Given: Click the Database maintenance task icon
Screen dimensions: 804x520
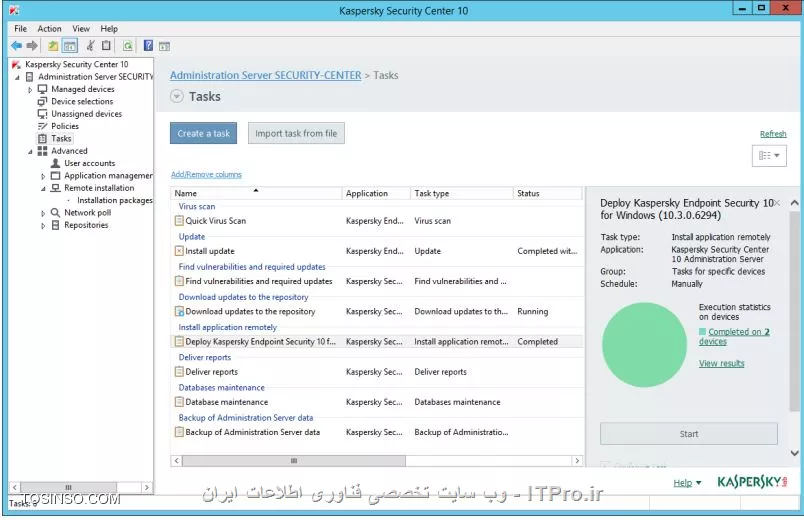Looking at the screenshot, I should [x=179, y=402].
